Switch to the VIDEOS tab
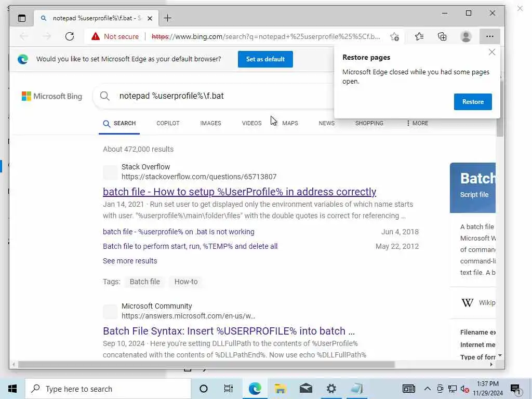 [x=252, y=123]
